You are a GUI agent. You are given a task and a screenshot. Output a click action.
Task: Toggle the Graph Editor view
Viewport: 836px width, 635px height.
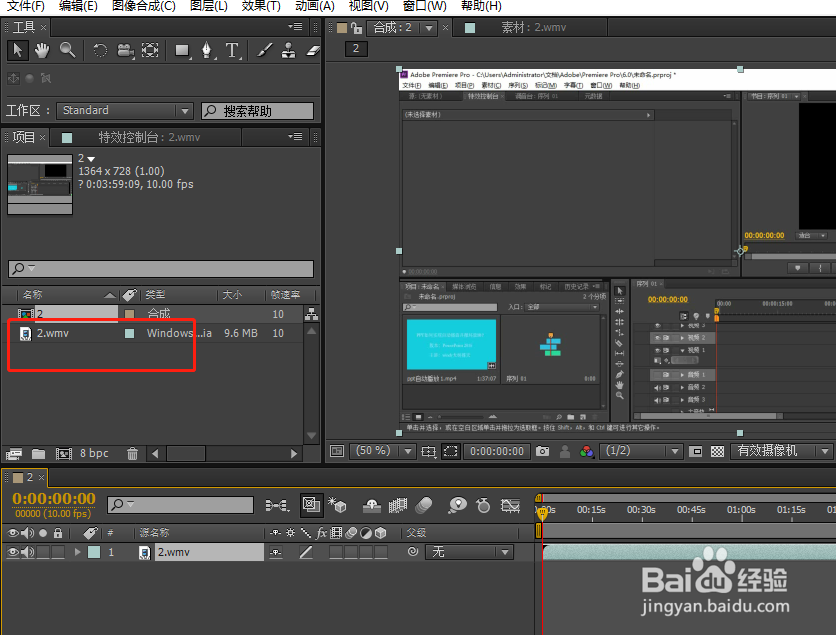(510, 505)
